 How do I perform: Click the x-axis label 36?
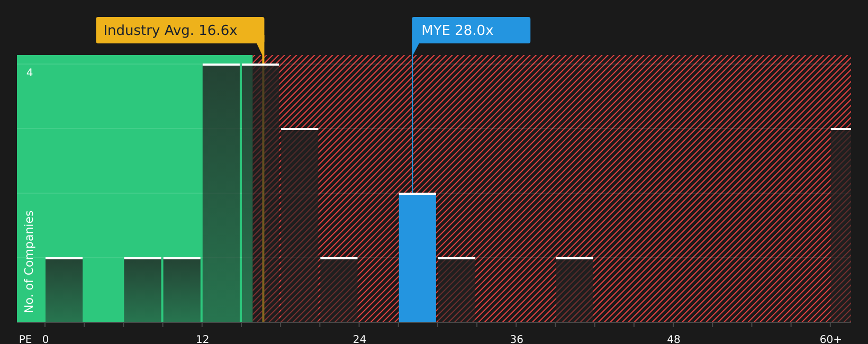[x=517, y=339]
